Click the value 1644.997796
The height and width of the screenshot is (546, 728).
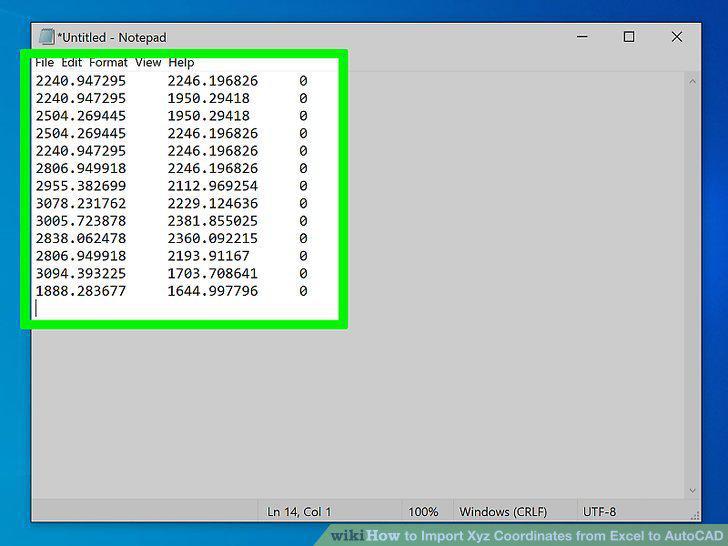[213, 291]
